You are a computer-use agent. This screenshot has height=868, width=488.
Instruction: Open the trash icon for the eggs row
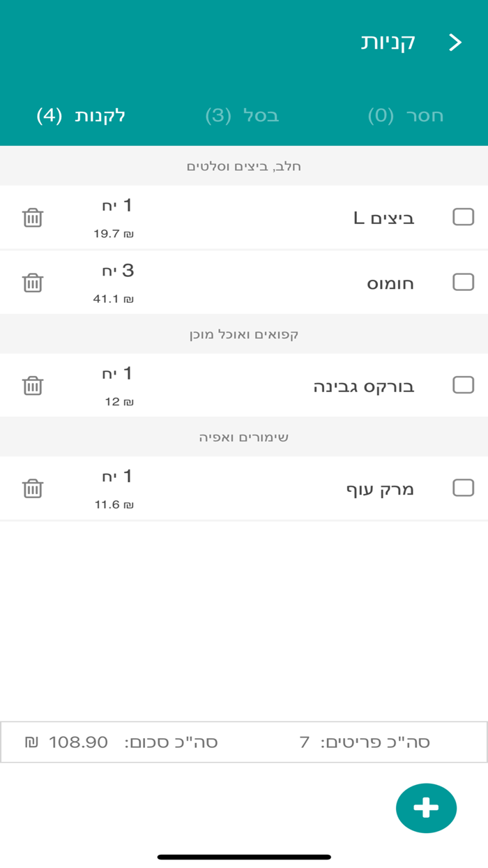pyautogui.click(x=31, y=217)
